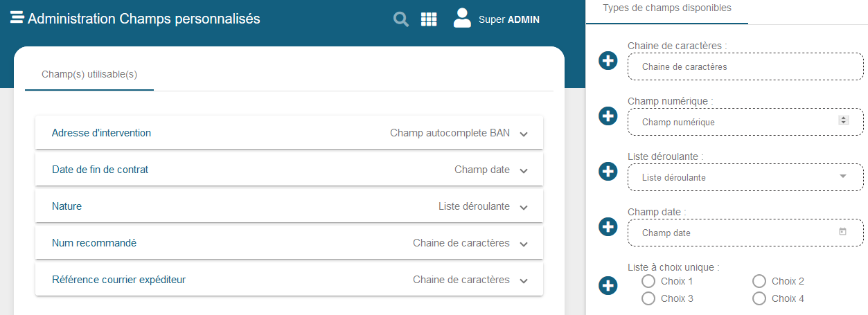
Task: Select the Choix 1 radio button
Action: click(648, 281)
